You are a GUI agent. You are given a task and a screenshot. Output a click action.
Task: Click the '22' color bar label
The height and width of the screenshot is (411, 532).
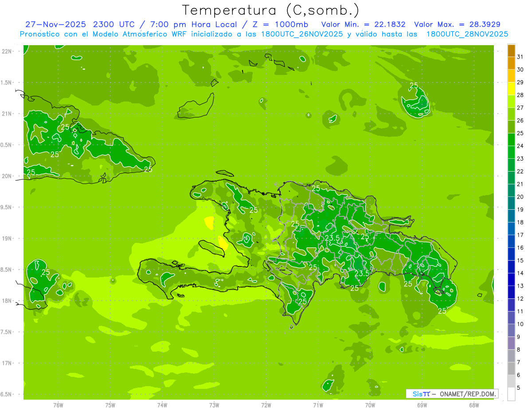point(520,171)
